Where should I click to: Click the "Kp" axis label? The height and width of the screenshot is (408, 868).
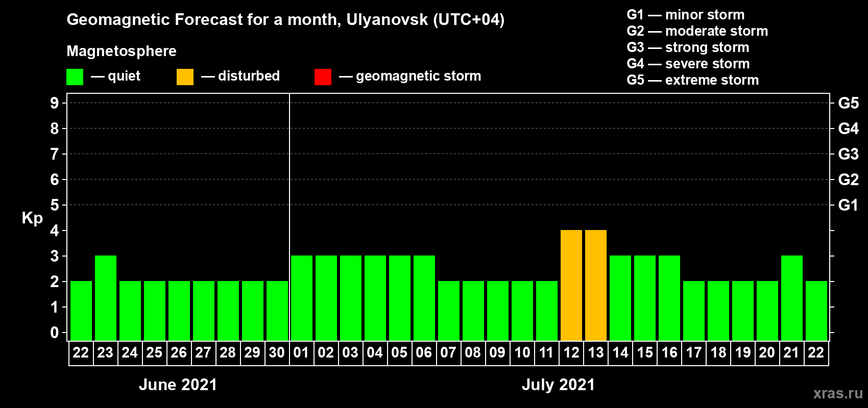tap(32, 218)
